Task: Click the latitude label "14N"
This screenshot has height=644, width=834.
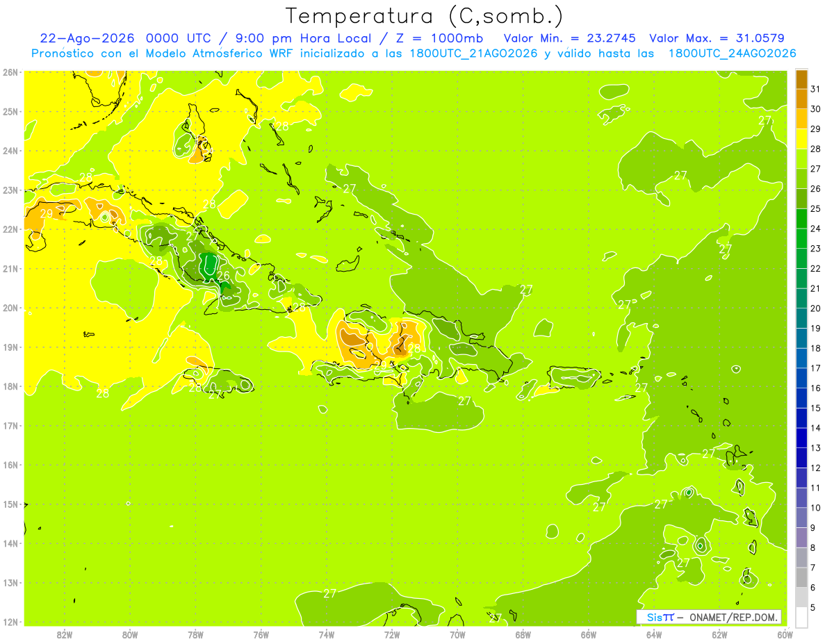Action: [10, 543]
